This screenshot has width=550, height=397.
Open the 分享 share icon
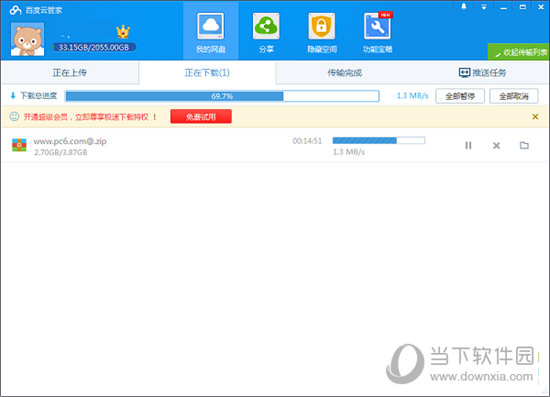(266, 26)
